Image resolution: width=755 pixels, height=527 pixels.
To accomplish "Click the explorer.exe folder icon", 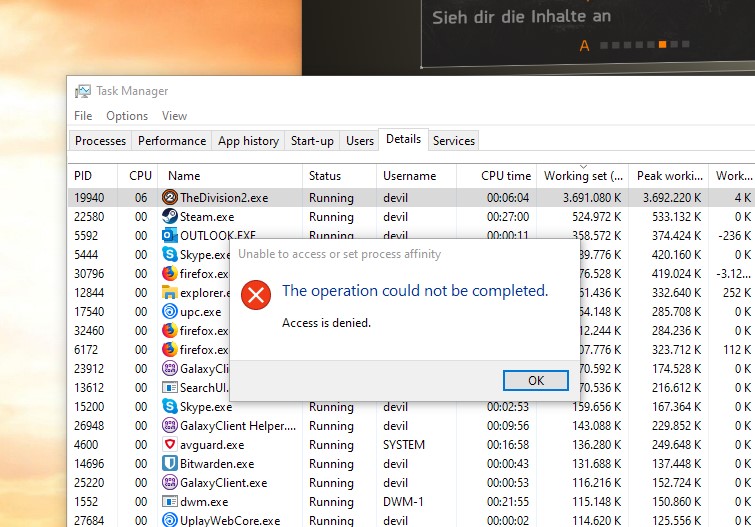I will (169, 292).
